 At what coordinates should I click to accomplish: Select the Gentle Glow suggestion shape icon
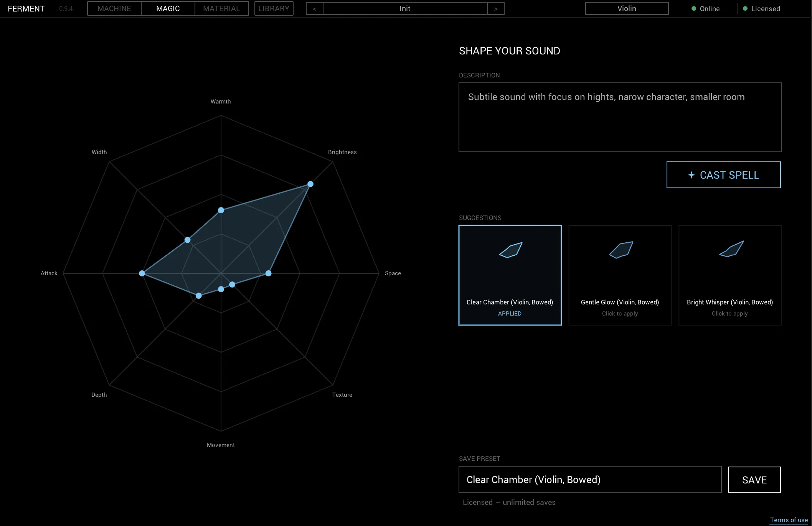tap(621, 250)
